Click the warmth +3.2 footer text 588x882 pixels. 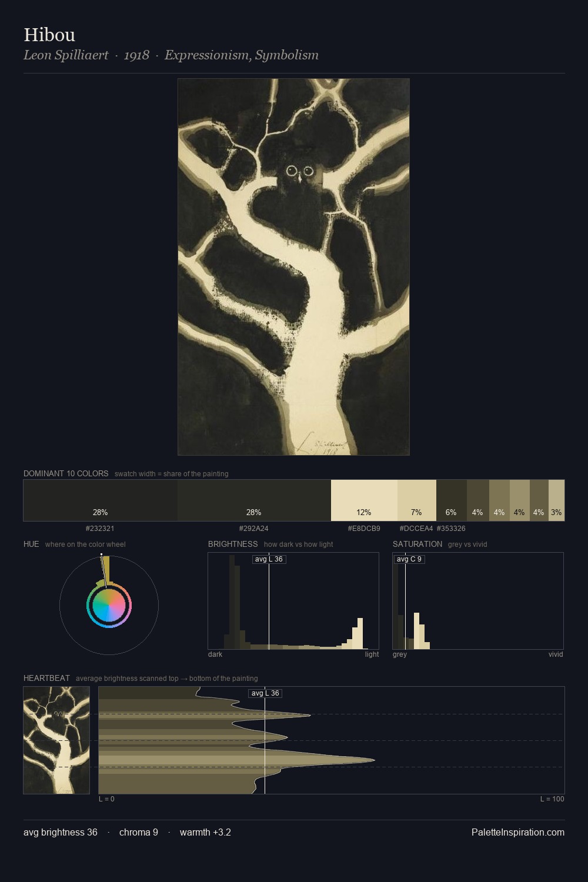205,832
